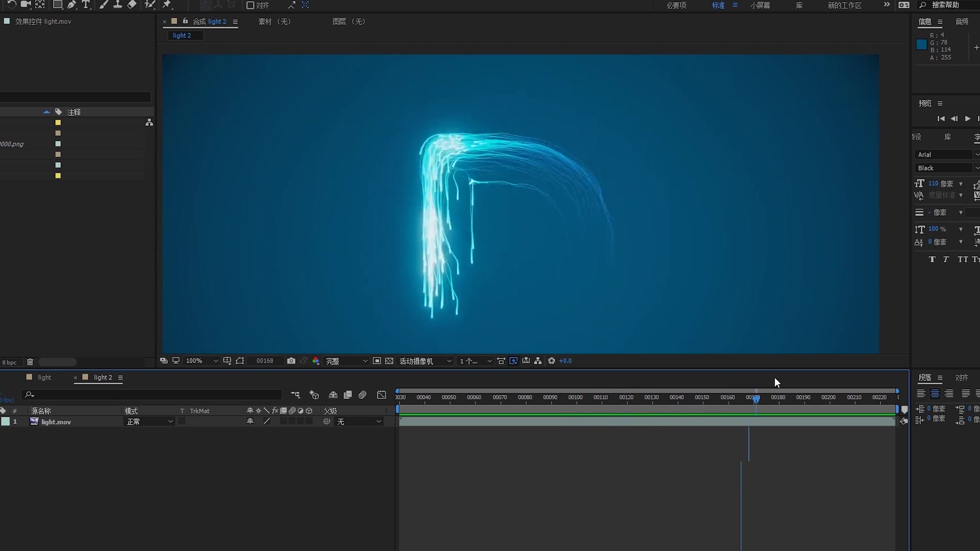Enable the snapping (对齐) checkbox in toolbar

(x=250, y=5)
